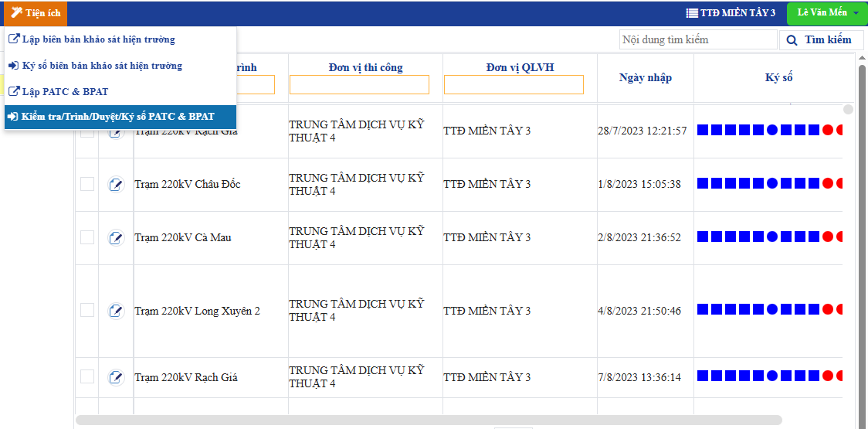Click the wrench icon beside Tiện ích
This screenshot has height=429, width=868.
click(x=16, y=12)
